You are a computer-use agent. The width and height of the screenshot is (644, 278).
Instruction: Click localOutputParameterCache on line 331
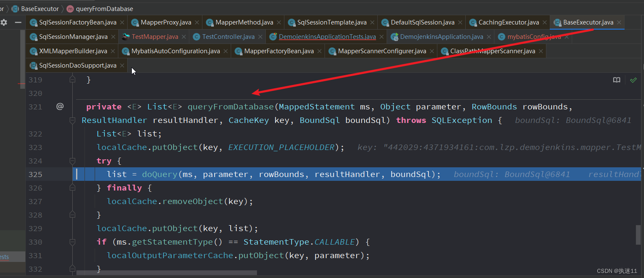pos(170,256)
